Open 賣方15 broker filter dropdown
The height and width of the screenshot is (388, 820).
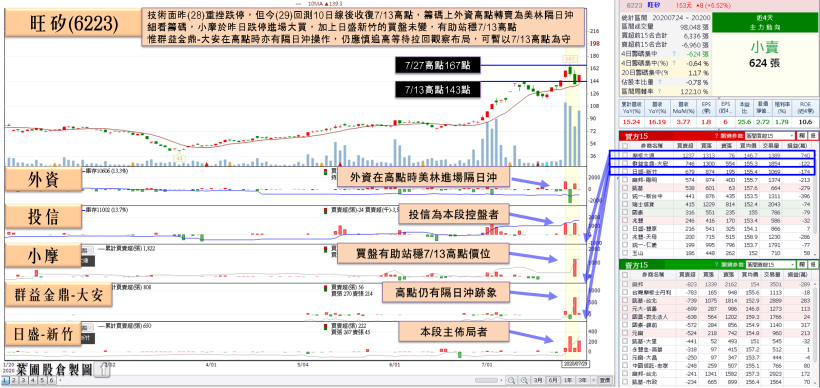770,265
